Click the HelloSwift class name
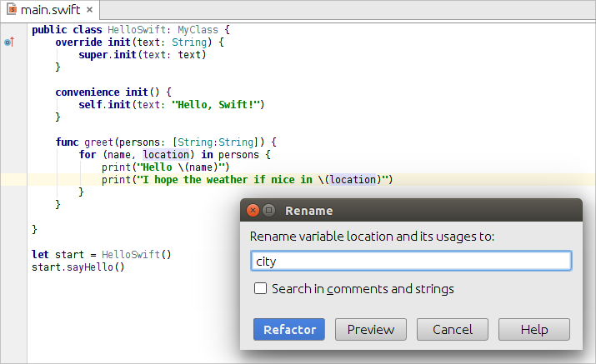 [x=137, y=30]
